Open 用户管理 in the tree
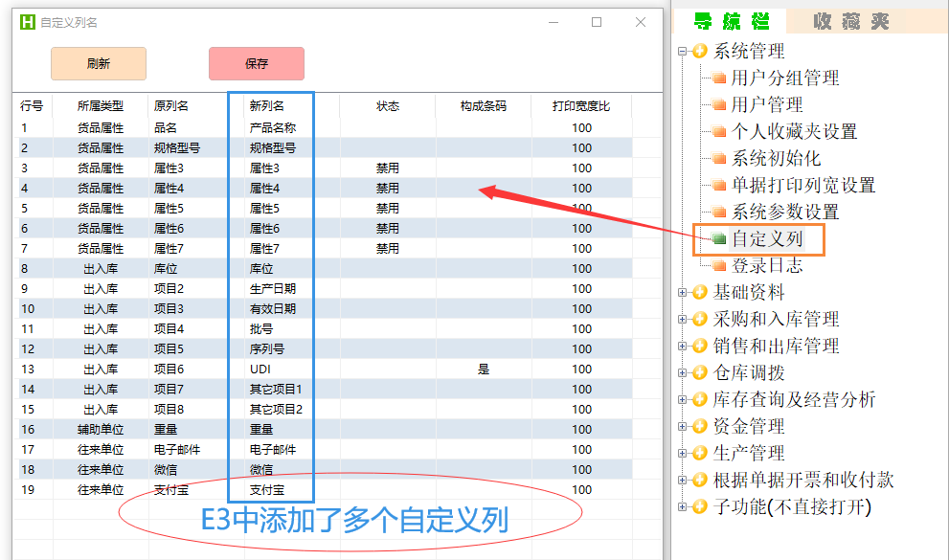949x560 pixels. (767, 104)
